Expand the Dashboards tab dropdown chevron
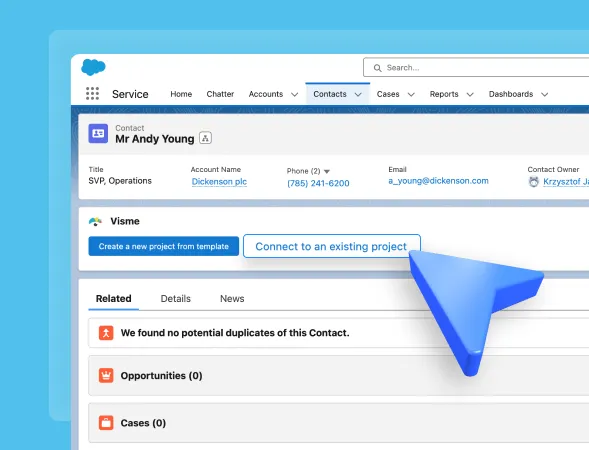 coord(544,95)
